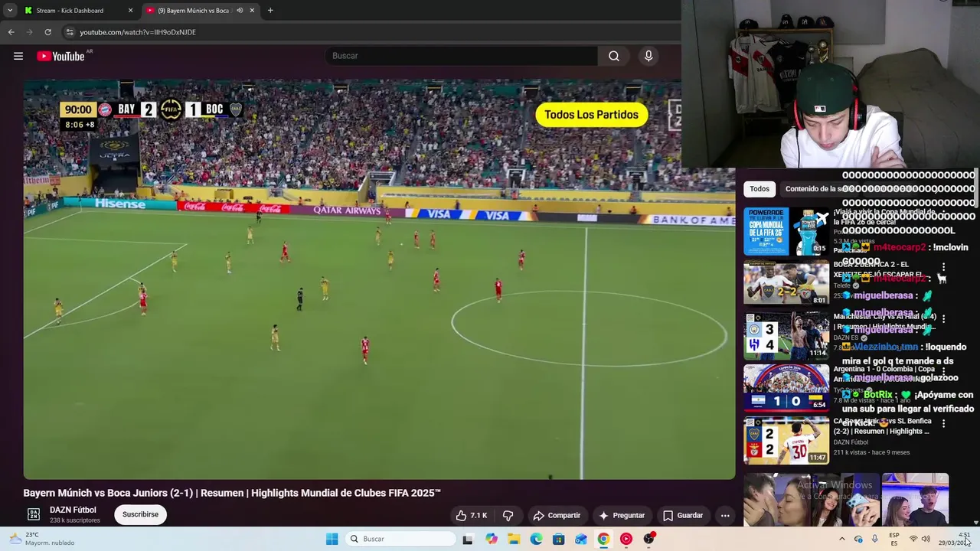Open Outlook from taskbar

coord(581,539)
